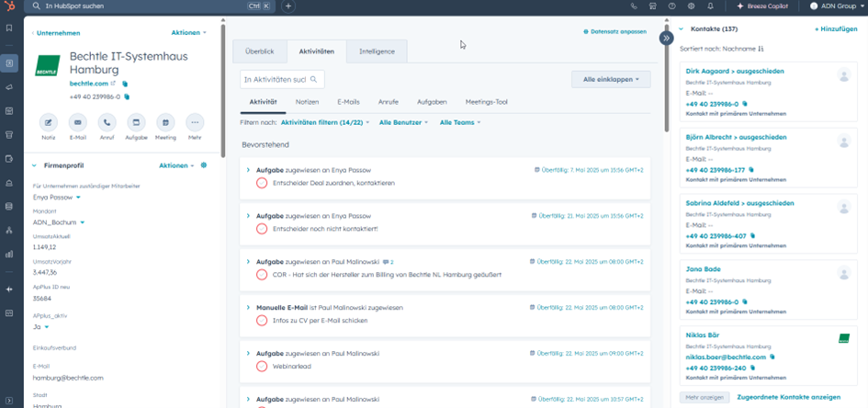Open the company Aktionen dropdown at top

(189, 33)
